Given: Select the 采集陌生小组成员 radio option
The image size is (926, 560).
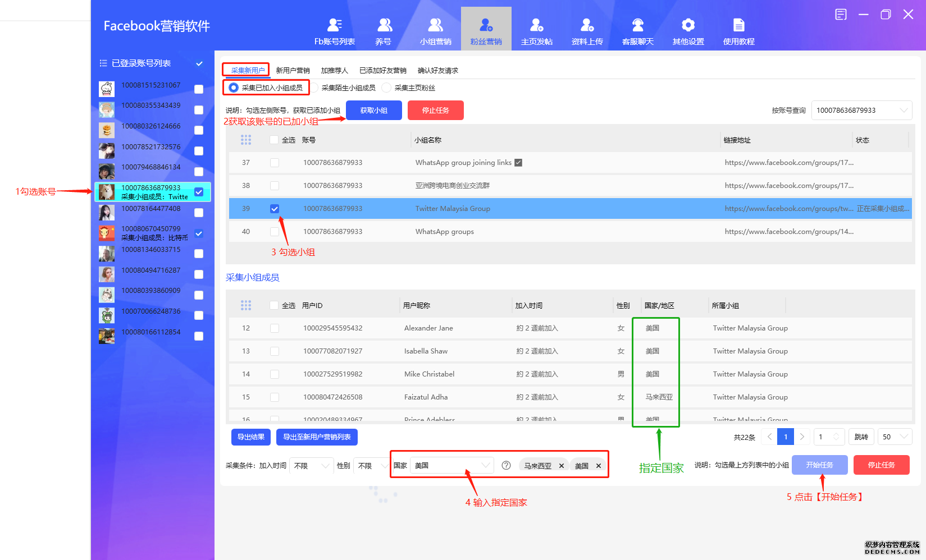Looking at the screenshot, I should click(x=316, y=88).
